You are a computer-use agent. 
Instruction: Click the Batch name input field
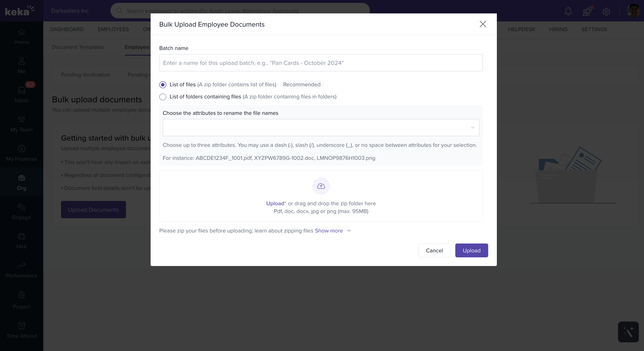click(321, 63)
